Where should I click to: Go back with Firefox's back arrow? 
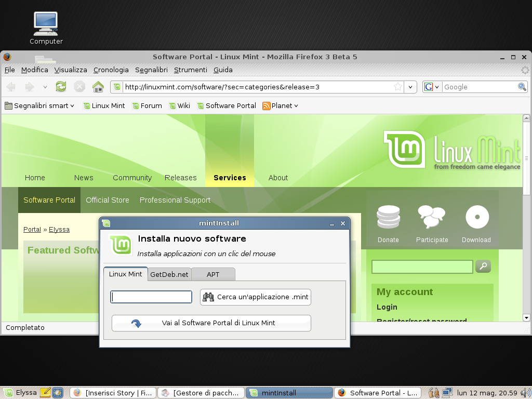coord(11,87)
